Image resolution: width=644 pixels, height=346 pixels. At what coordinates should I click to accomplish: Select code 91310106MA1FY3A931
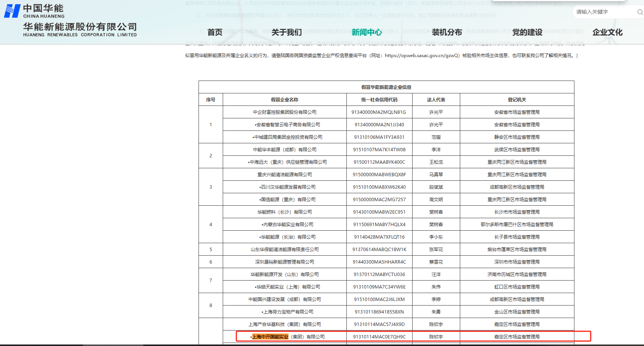point(379,137)
